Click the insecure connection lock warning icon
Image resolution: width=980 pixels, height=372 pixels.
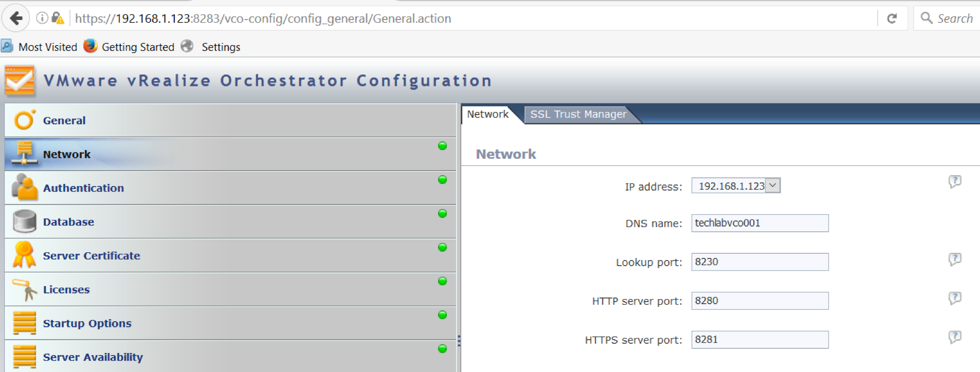click(58, 18)
